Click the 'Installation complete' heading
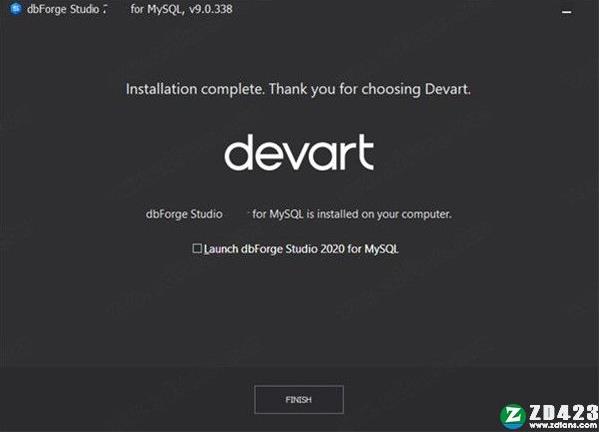 pos(194,89)
